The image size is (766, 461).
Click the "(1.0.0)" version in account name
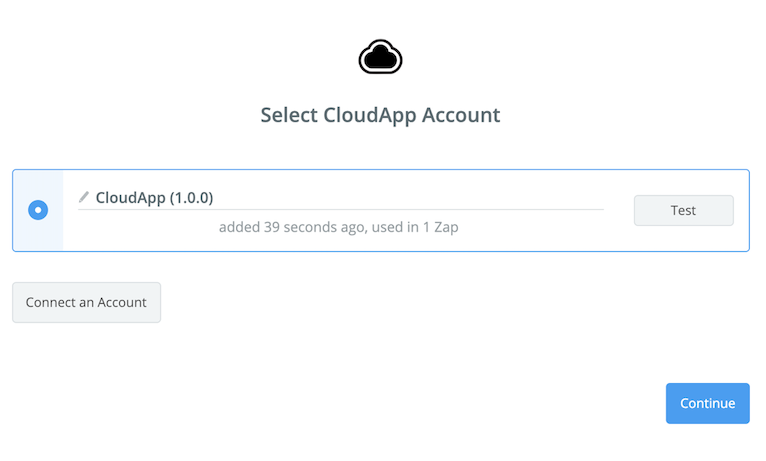[188, 197]
